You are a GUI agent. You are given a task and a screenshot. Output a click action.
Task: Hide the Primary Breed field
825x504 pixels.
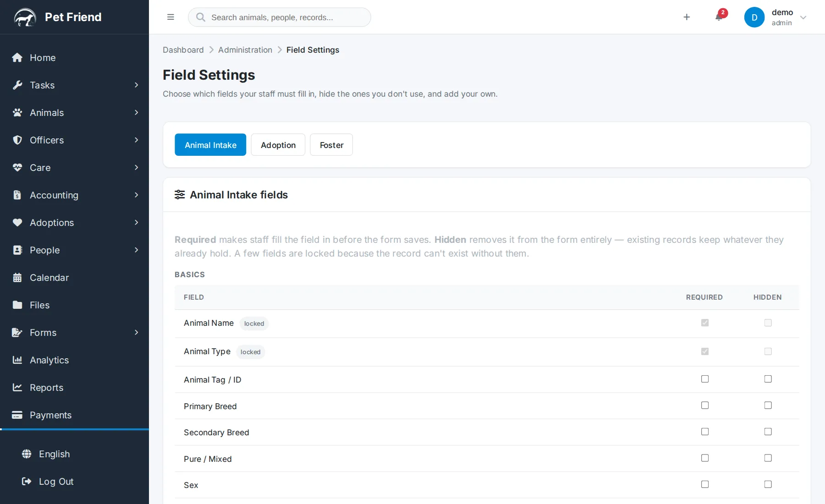(768, 405)
